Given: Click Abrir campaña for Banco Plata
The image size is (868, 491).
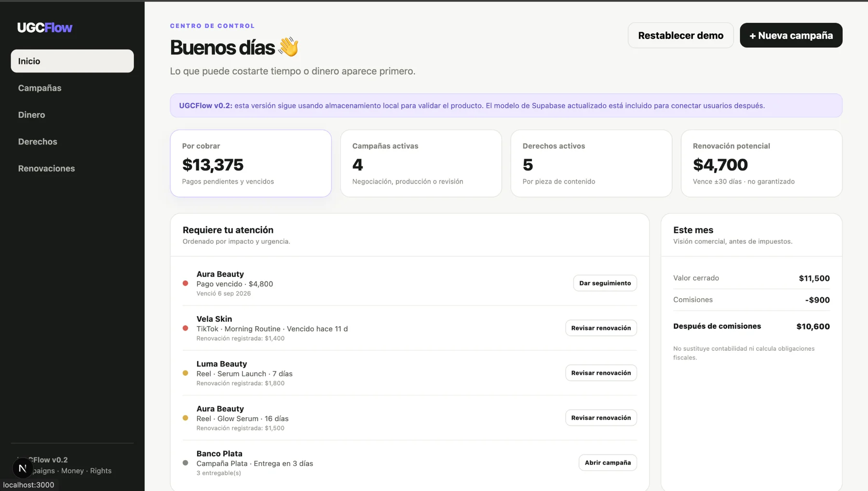Looking at the screenshot, I should (x=608, y=462).
